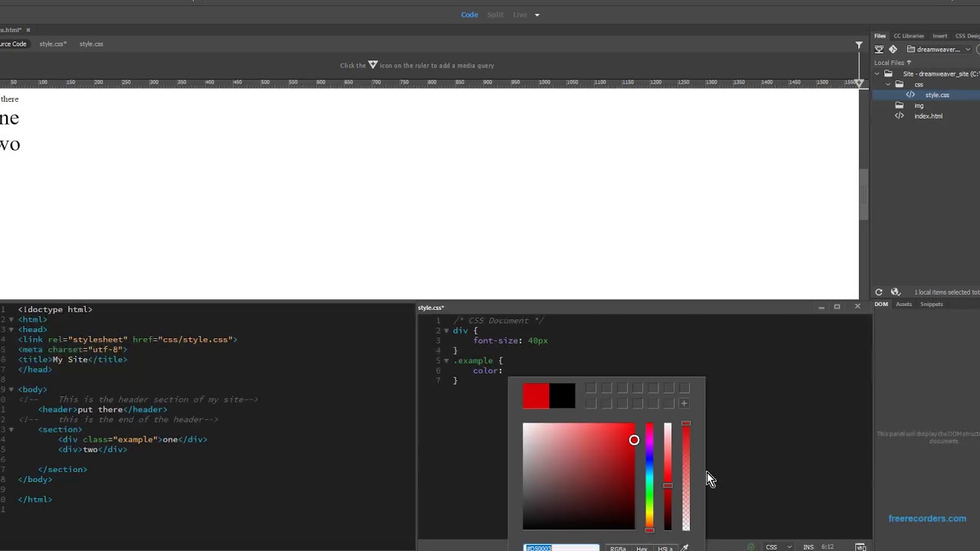Click the green linting status icon
Viewport: 980px width, 551px height.
click(x=750, y=547)
